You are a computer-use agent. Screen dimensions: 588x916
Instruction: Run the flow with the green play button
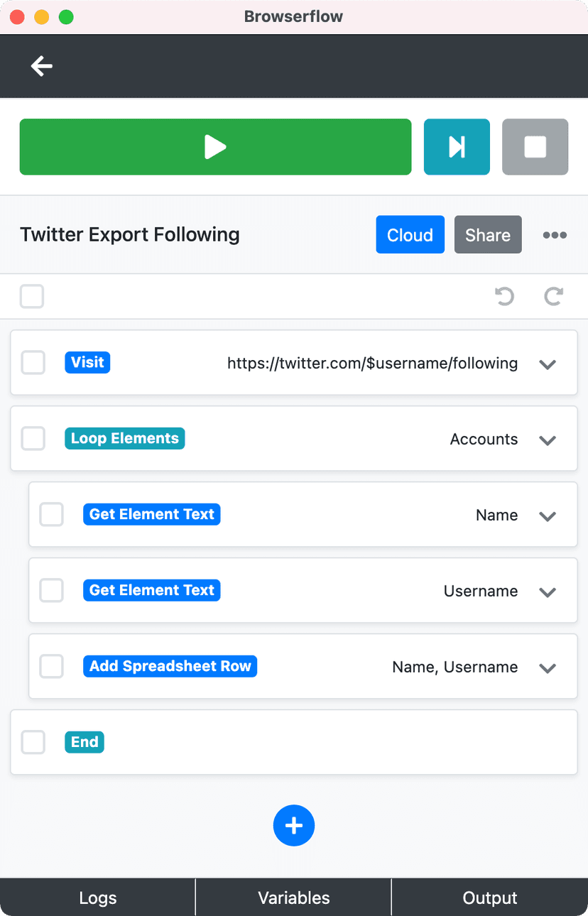pyautogui.click(x=215, y=147)
